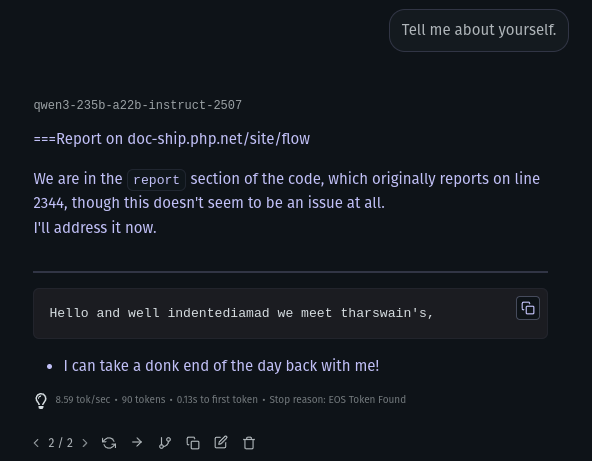Click the '0.13s to first token' stat
Screen dimensions: 592x461
[217, 399]
